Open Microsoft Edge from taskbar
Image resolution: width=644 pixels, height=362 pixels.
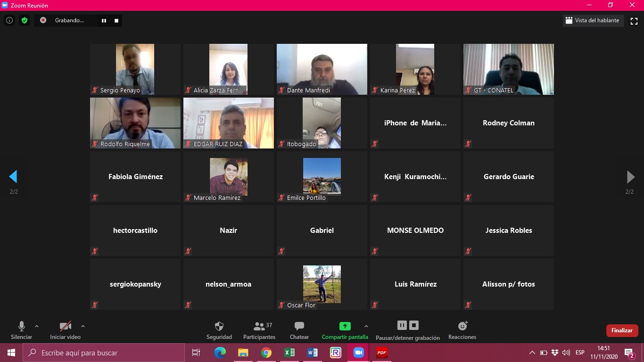pyautogui.click(x=220, y=353)
